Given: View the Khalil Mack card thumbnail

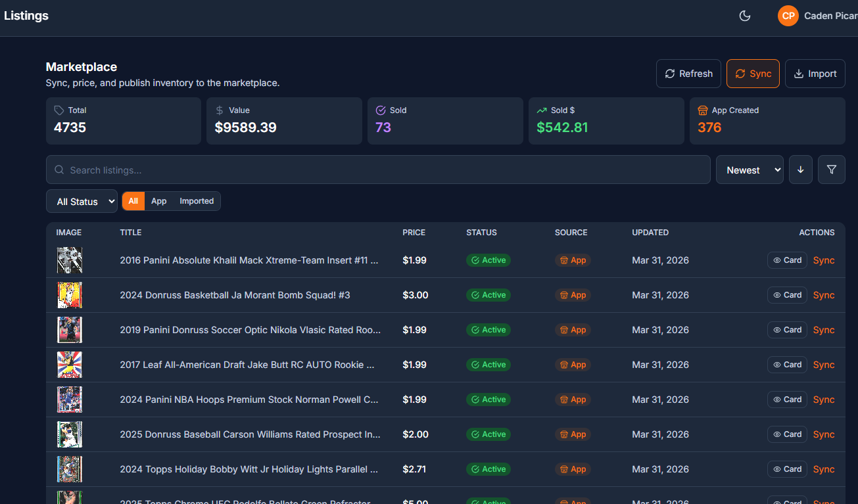Looking at the screenshot, I should (x=69, y=260).
